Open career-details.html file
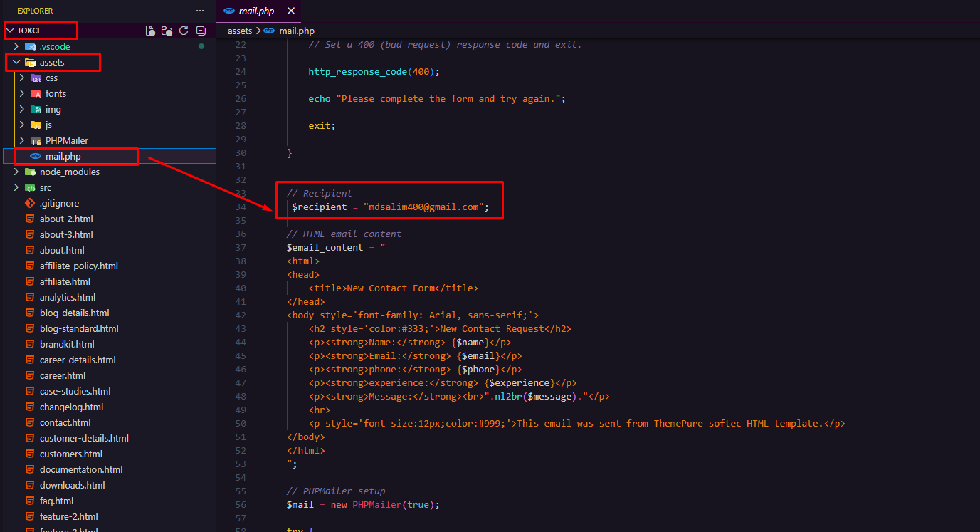This screenshot has height=532, width=980. (108, 360)
